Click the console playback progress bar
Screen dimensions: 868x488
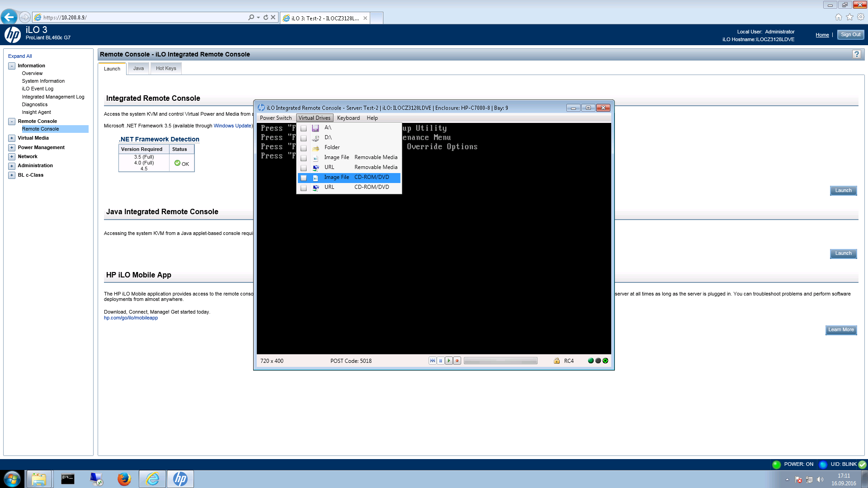pos(500,361)
